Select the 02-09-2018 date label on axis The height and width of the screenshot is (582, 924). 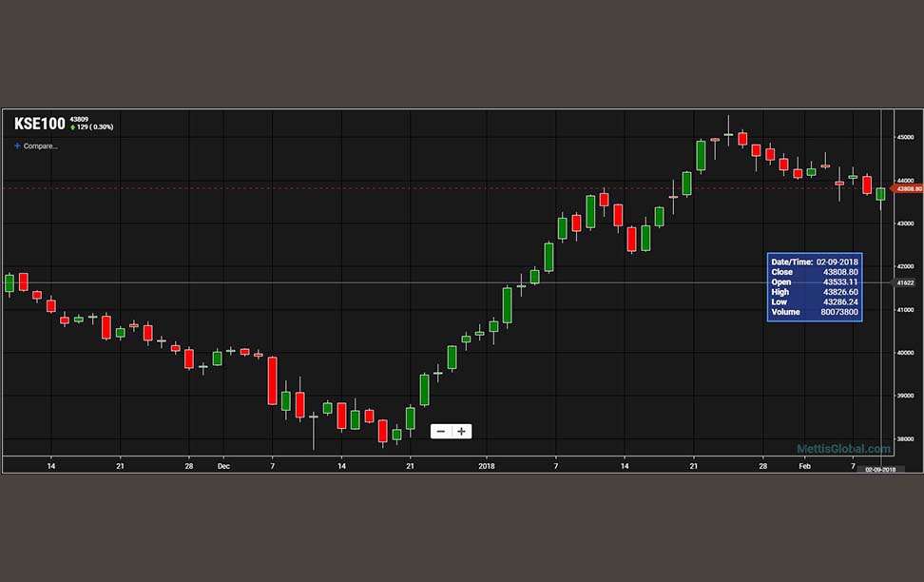pyautogui.click(x=880, y=470)
